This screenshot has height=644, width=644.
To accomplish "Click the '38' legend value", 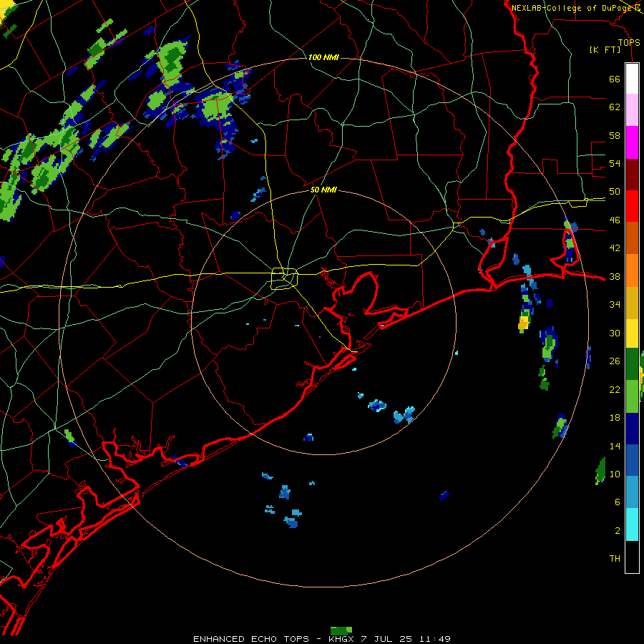I will click(x=615, y=277).
